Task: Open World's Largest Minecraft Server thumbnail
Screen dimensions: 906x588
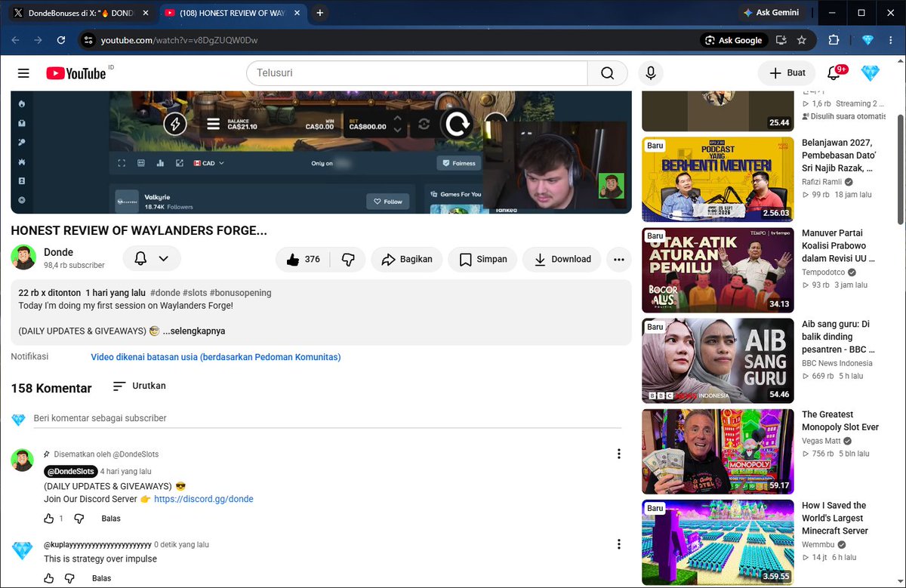Action: (718, 542)
